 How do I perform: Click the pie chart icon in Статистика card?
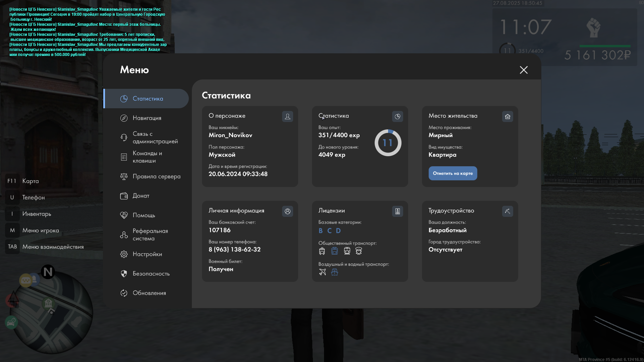pyautogui.click(x=397, y=116)
